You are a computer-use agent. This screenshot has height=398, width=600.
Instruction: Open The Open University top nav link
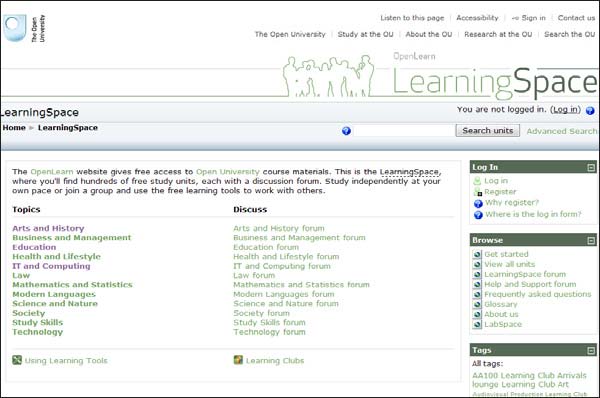tap(290, 34)
